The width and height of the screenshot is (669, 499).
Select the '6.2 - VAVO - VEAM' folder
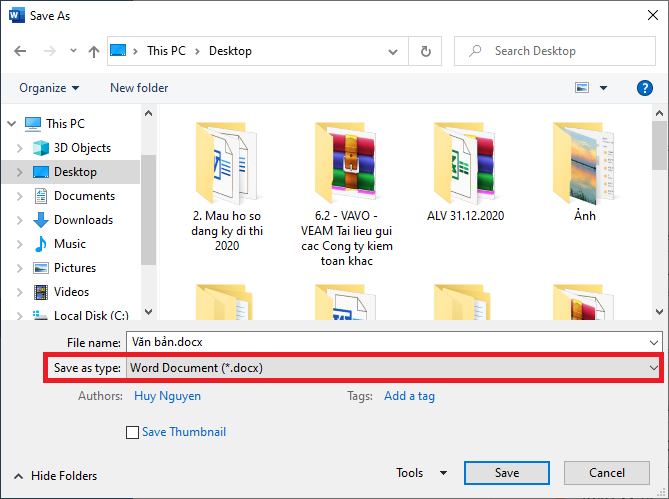(x=346, y=193)
